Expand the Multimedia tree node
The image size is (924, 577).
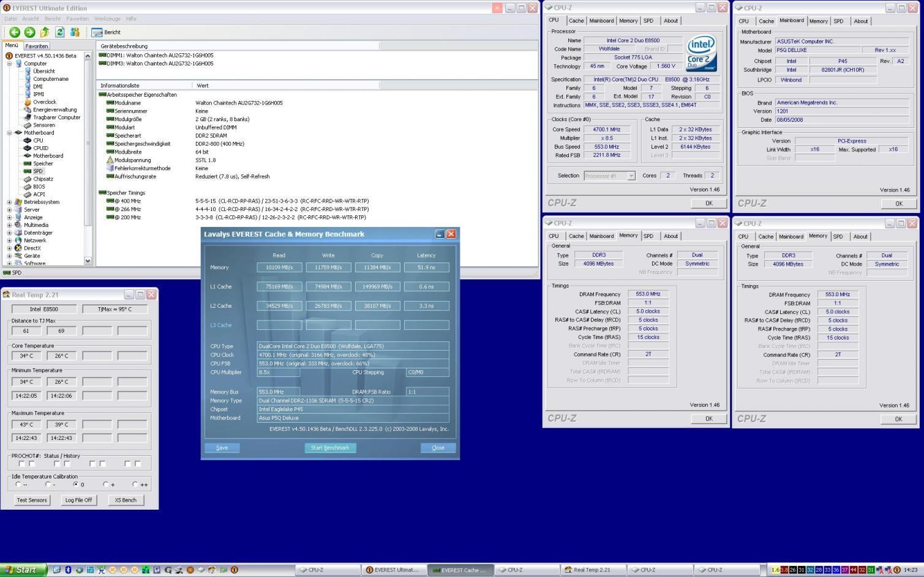click(x=9, y=225)
